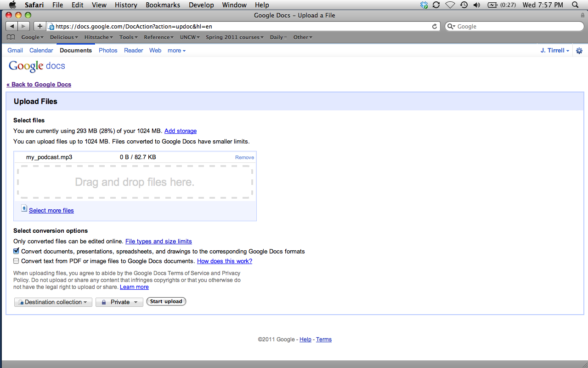Screen dimensions: 588x368
Task: Open the J. Tirrell account dropdown
Action: pos(555,51)
